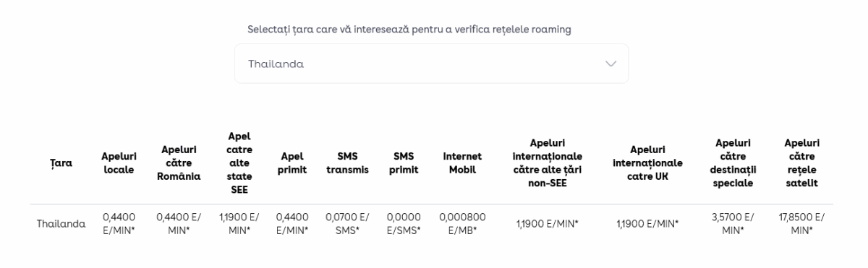The width and height of the screenshot is (868, 268).
Task: Select the 'Internet Mobil' column header
Action: (462, 163)
